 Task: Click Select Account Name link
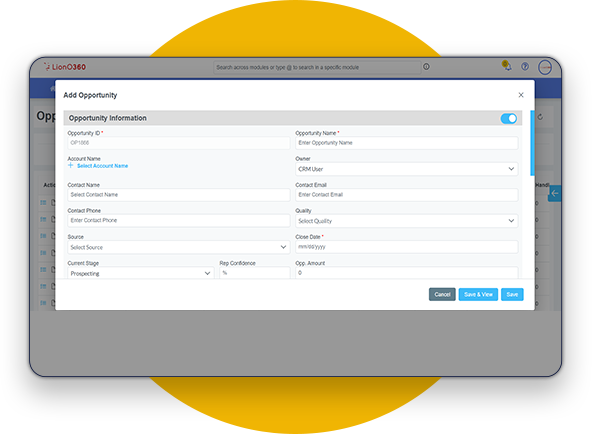click(x=102, y=166)
